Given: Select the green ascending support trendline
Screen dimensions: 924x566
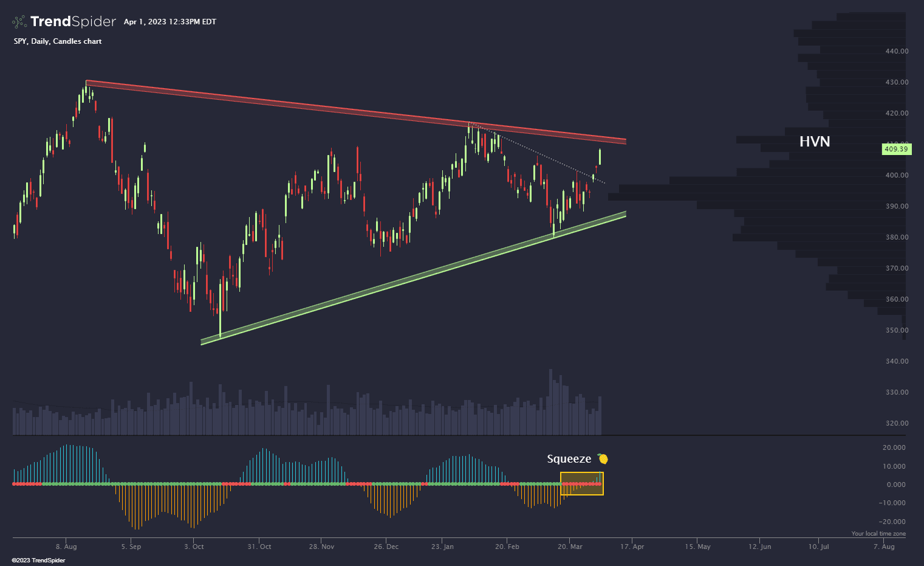Looking at the screenshot, I should [413, 278].
